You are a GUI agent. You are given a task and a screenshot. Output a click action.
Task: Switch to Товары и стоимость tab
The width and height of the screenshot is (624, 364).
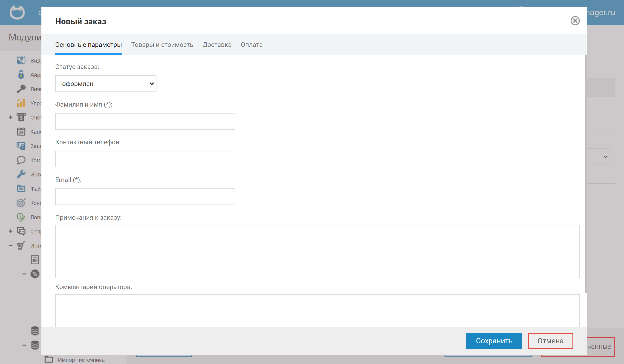coord(162,45)
